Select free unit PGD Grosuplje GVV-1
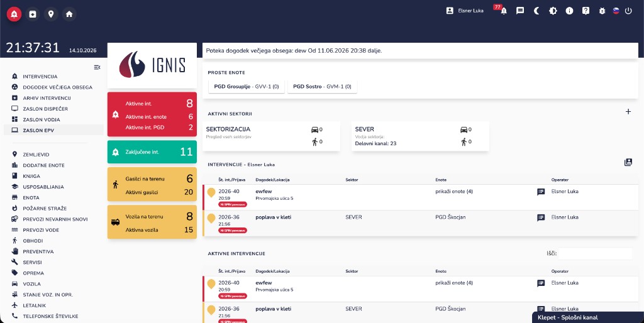Screen dimensions: 644x323 247,87
